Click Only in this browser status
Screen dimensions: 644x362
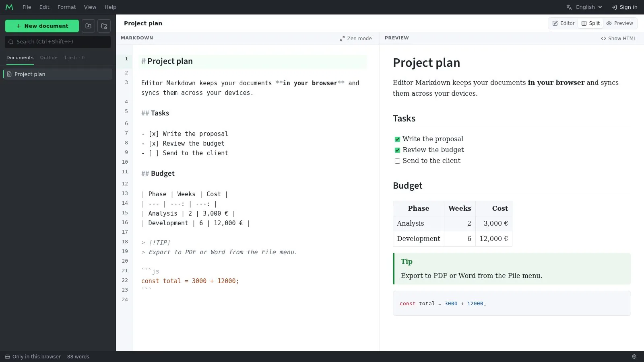click(33, 357)
